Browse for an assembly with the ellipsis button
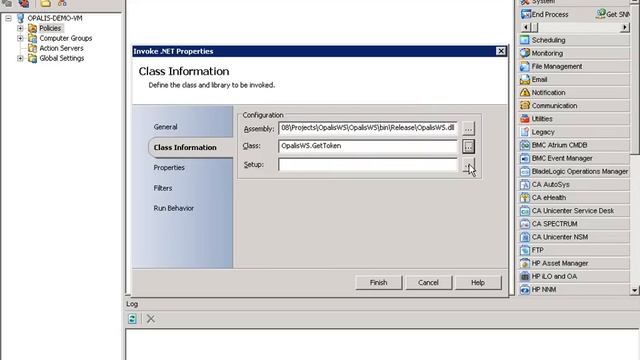 pos(468,129)
